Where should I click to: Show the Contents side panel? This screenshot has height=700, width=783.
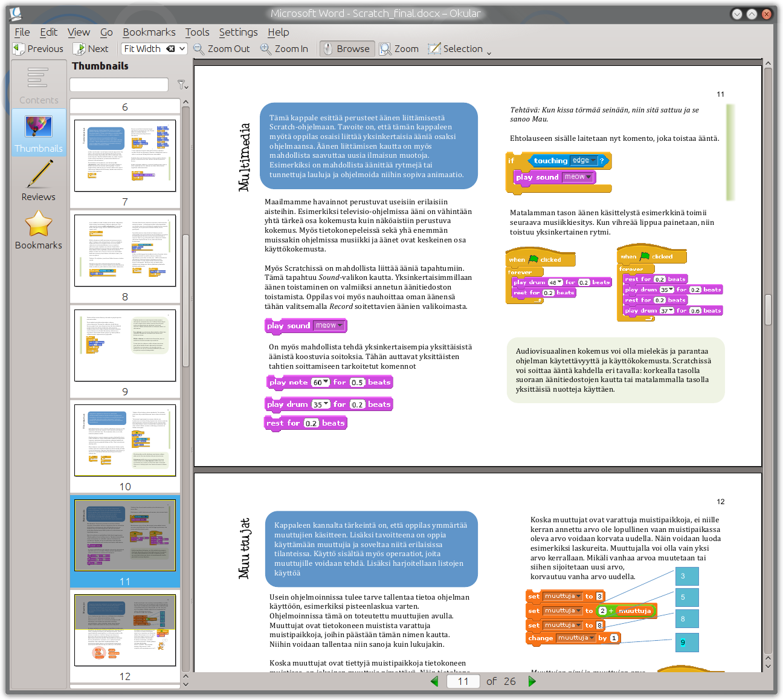(x=39, y=85)
